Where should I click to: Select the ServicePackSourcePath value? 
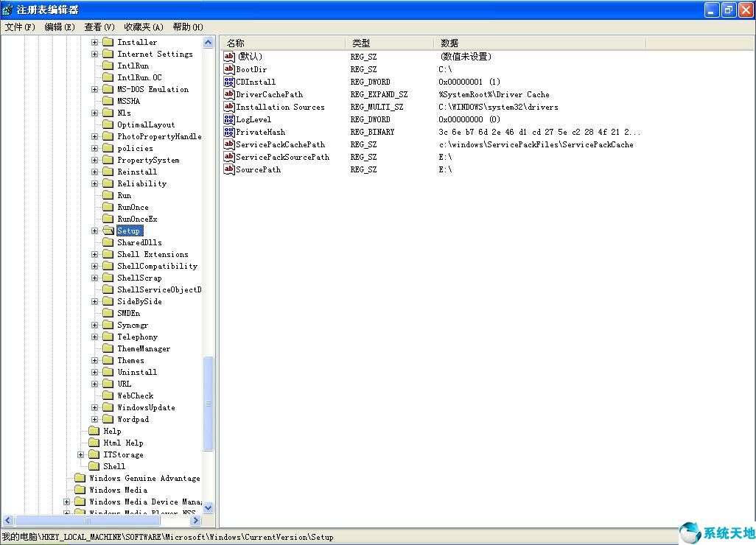click(x=282, y=157)
